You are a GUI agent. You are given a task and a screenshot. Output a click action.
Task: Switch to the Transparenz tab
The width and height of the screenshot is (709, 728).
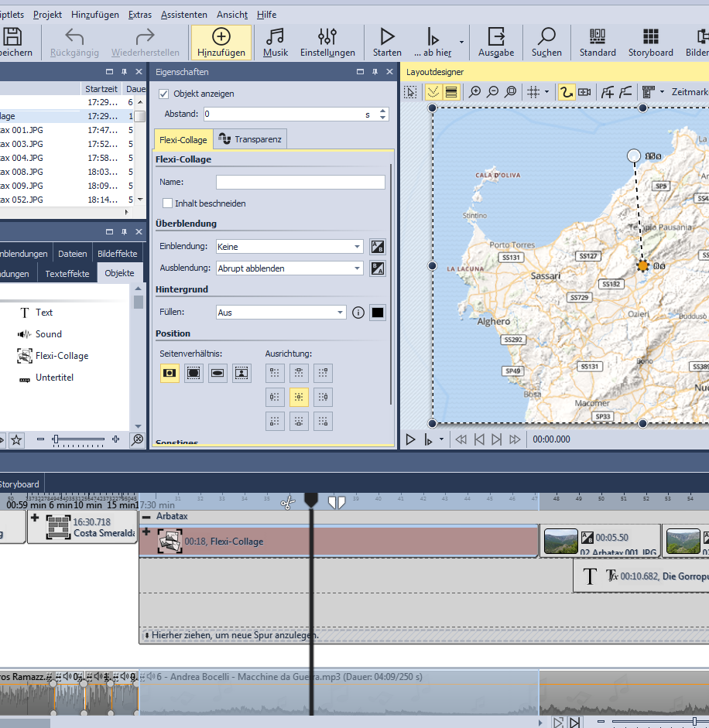[x=251, y=139]
